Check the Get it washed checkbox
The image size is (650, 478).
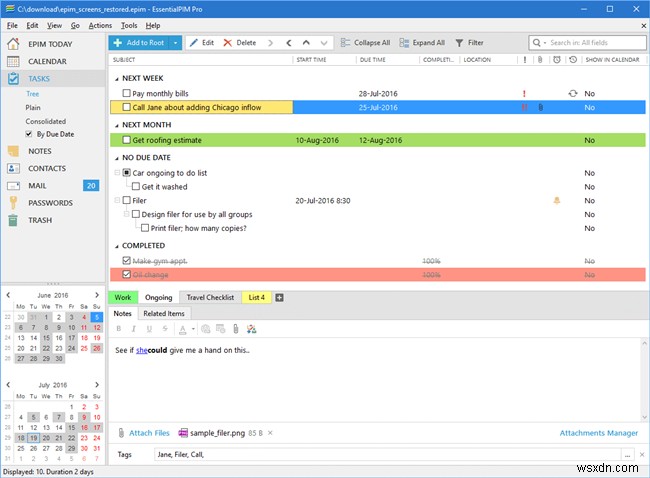[136, 186]
